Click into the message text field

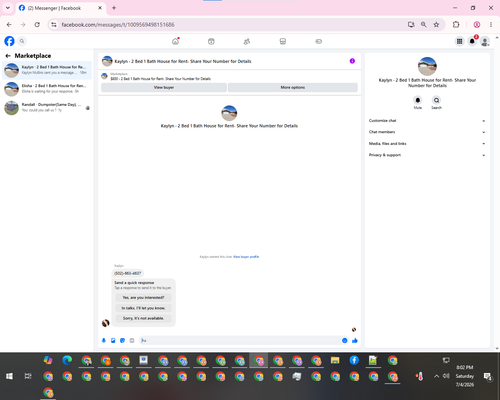(x=240, y=340)
